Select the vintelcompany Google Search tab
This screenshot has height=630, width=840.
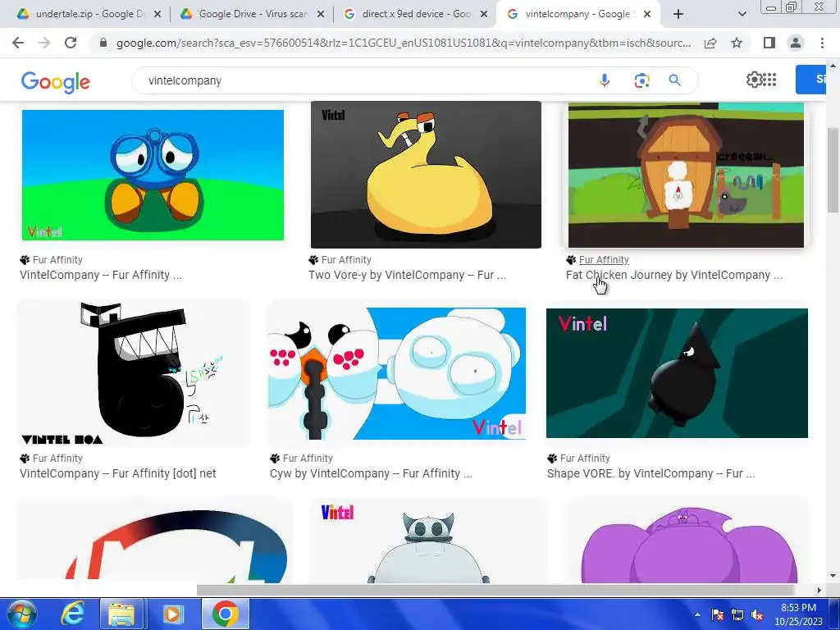tap(577, 14)
